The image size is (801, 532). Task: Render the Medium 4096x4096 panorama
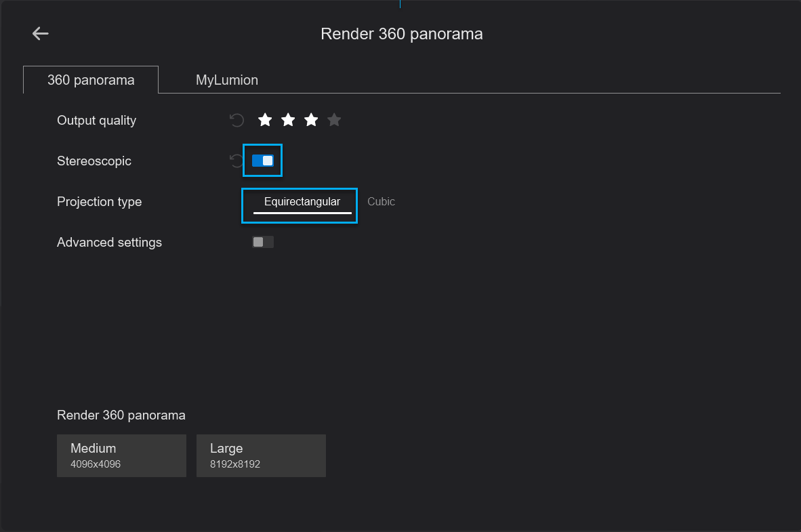[x=121, y=455]
